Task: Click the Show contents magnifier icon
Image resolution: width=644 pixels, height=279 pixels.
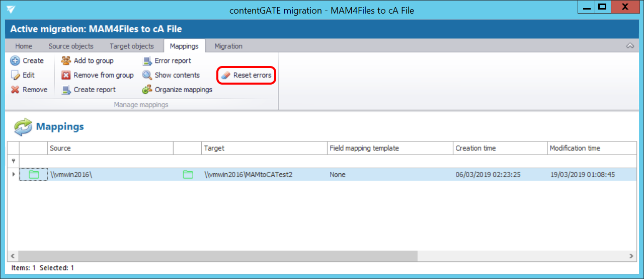Action: (x=147, y=75)
